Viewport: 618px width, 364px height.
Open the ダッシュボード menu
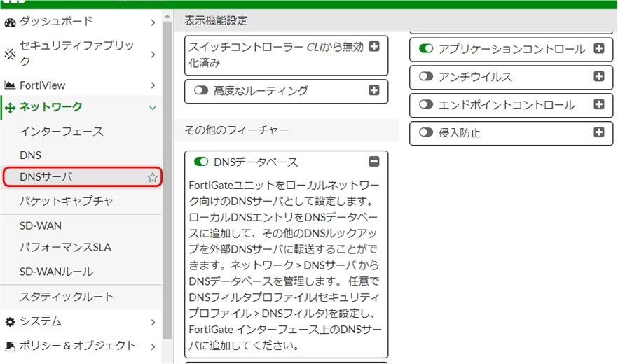click(x=81, y=22)
